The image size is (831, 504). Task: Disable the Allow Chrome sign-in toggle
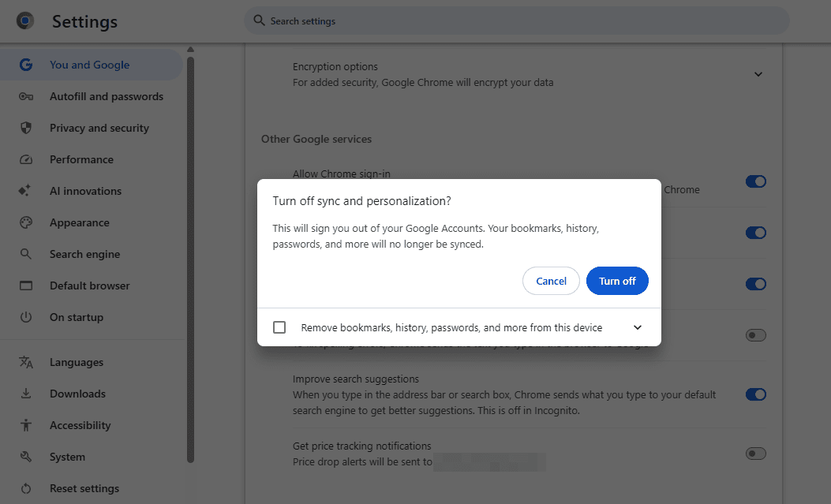(755, 181)
